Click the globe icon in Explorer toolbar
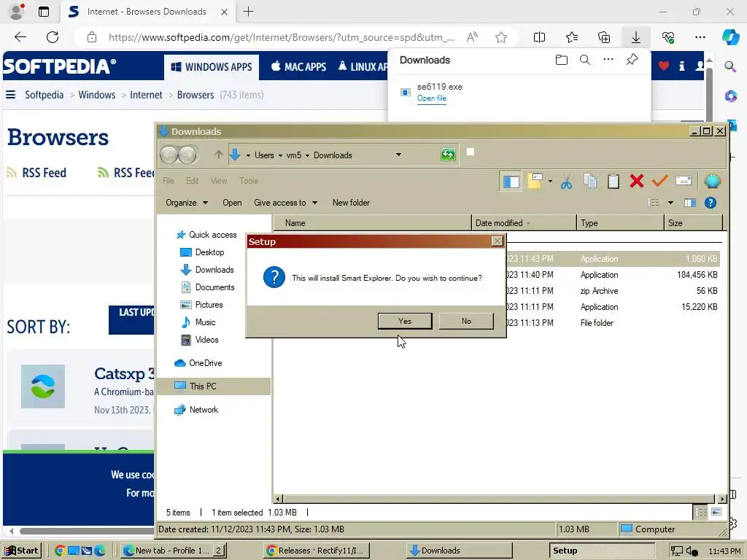This screenshot has width=747, height=560. coord(712,181)
